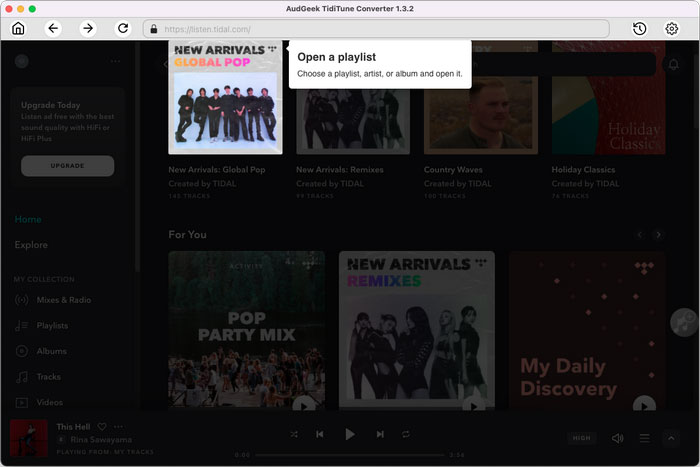This screenshot has height=467, width=700.
Task: Expand the now playing view chevron
Action: click(x=671, y=438)
